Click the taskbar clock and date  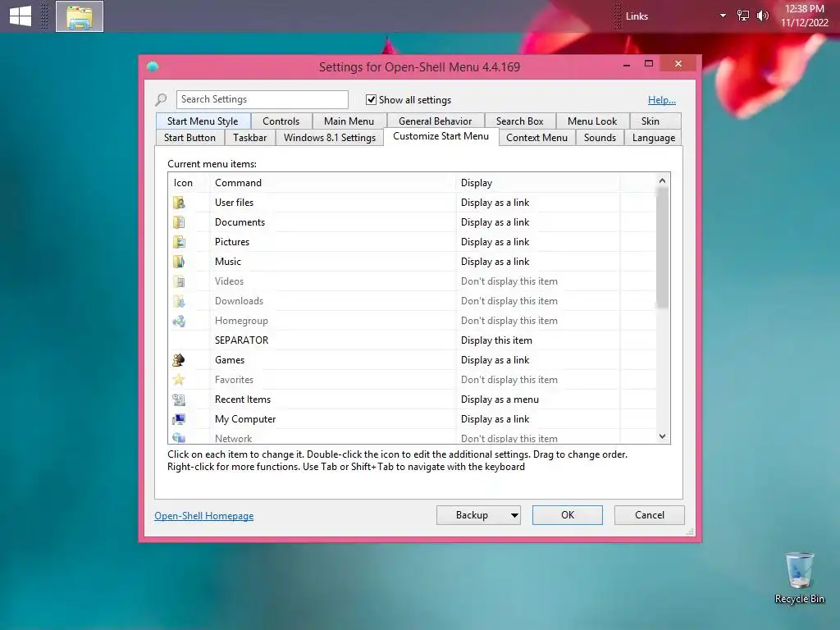click(805, 16)
